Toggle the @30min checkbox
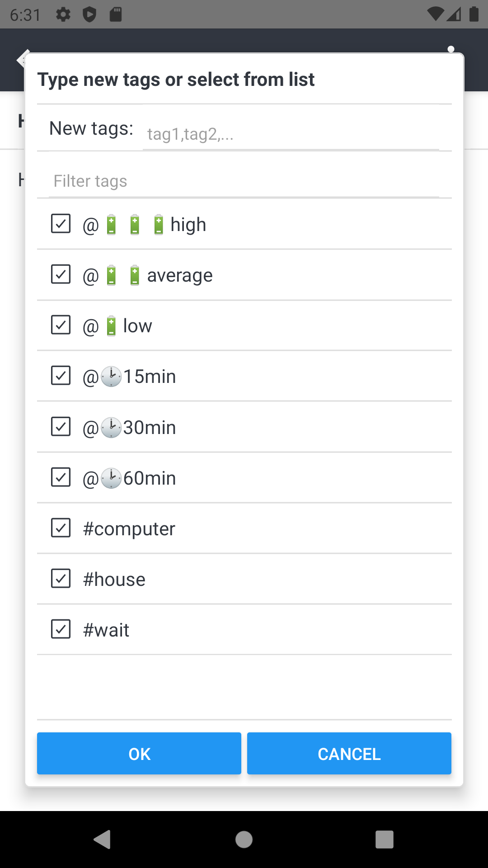 click(60, 426)
